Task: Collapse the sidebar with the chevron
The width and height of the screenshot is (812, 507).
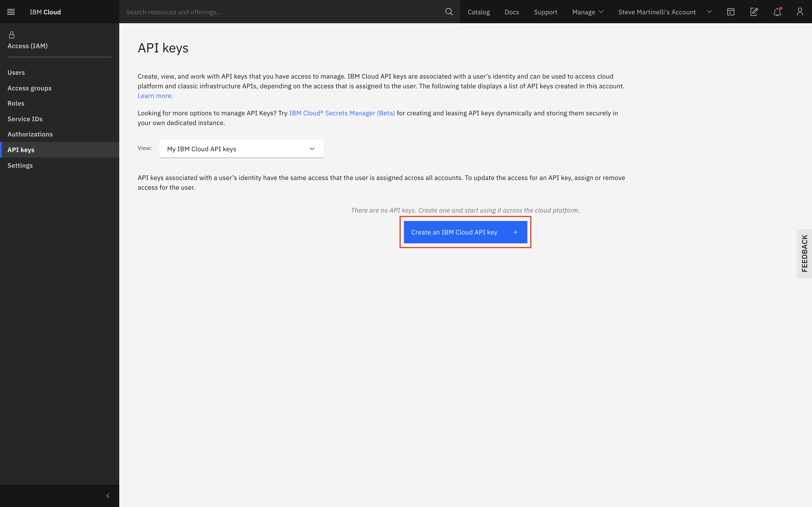Action: (108, 496)
